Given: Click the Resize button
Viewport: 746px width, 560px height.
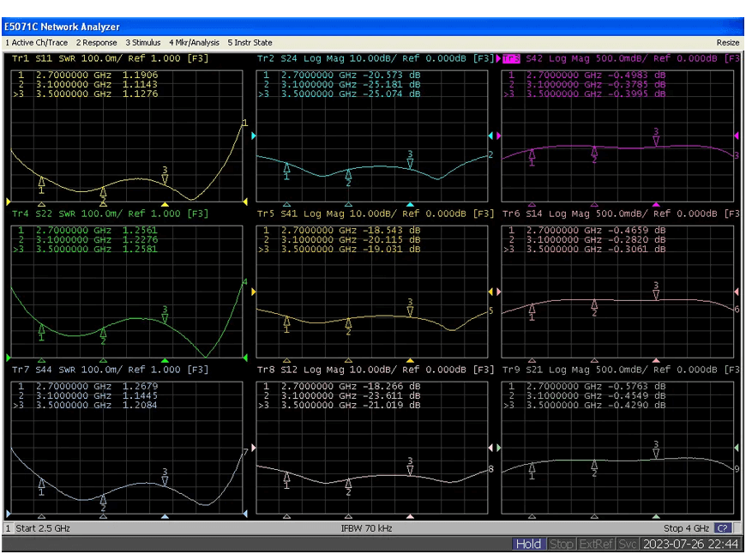Looking at the screenshot, I should pos(727,43).
